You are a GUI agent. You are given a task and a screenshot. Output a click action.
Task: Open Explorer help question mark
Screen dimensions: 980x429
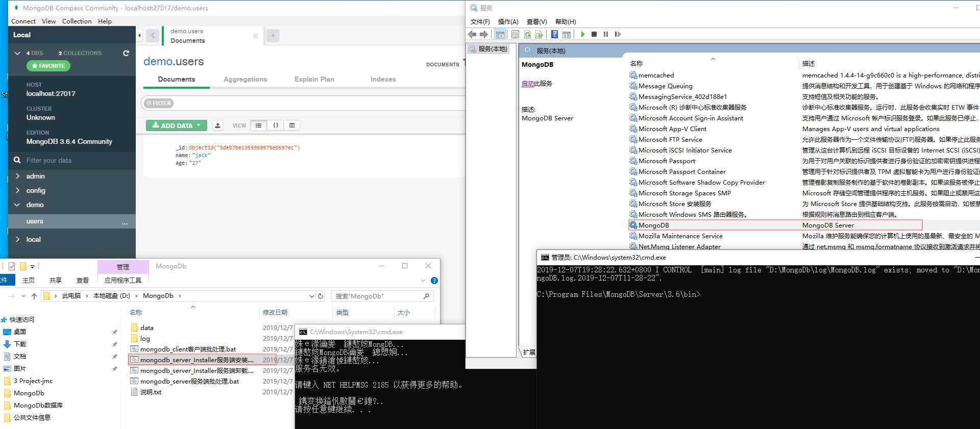(434, 281)
